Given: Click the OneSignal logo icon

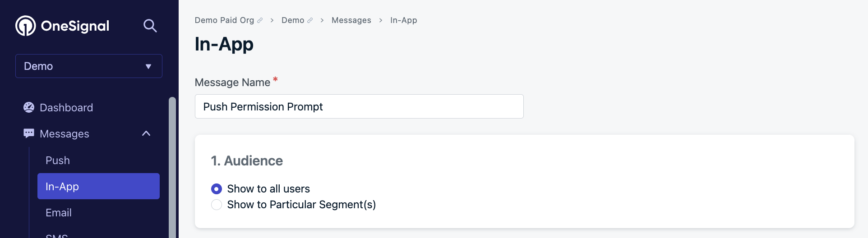Looking at the screenshot, I should coord(26,26).
